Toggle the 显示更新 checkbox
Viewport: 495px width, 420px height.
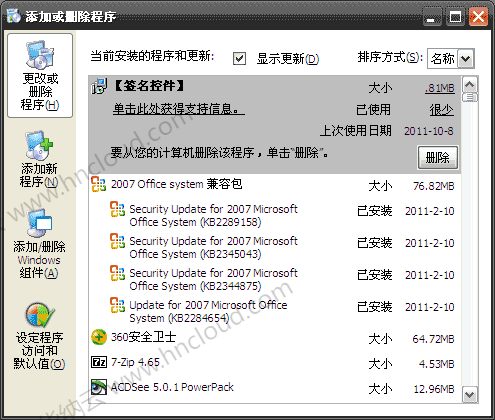point(239,59)
